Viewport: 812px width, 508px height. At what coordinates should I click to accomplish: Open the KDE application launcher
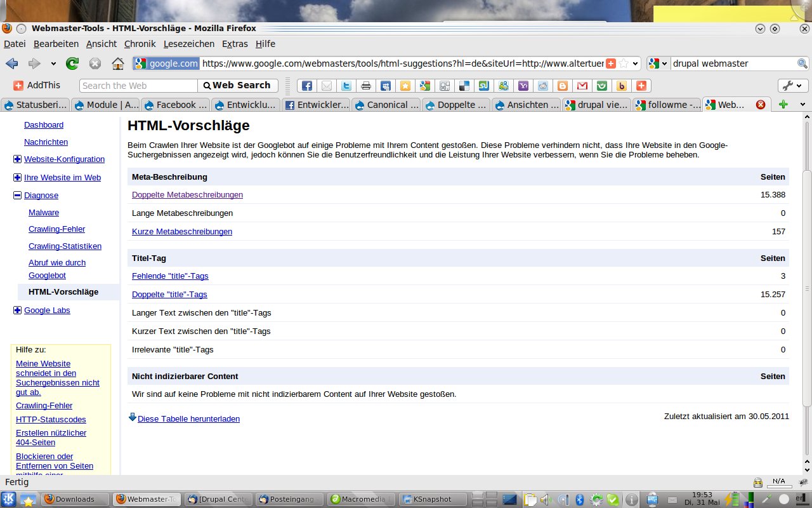point(9,499)
